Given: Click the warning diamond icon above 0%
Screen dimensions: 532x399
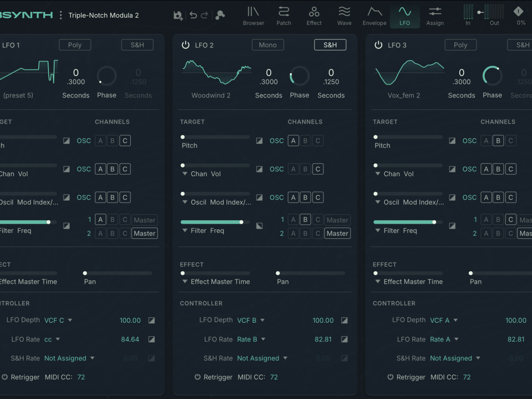Looking at the screenshot, I should [x=518, y=12].
